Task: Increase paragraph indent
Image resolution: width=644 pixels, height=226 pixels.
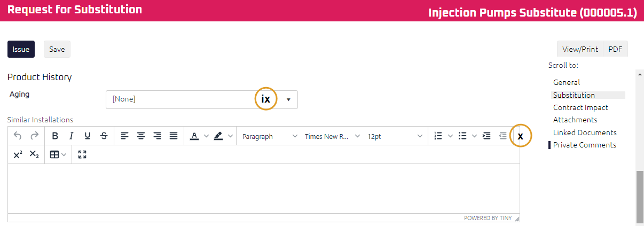Action: tap(486, 136)
